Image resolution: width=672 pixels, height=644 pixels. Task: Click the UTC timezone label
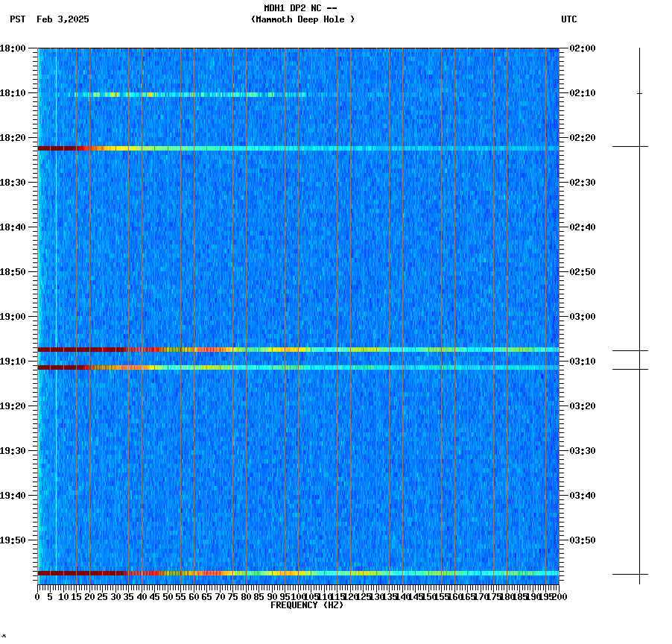pyautogui.click(x=570, y=20)
